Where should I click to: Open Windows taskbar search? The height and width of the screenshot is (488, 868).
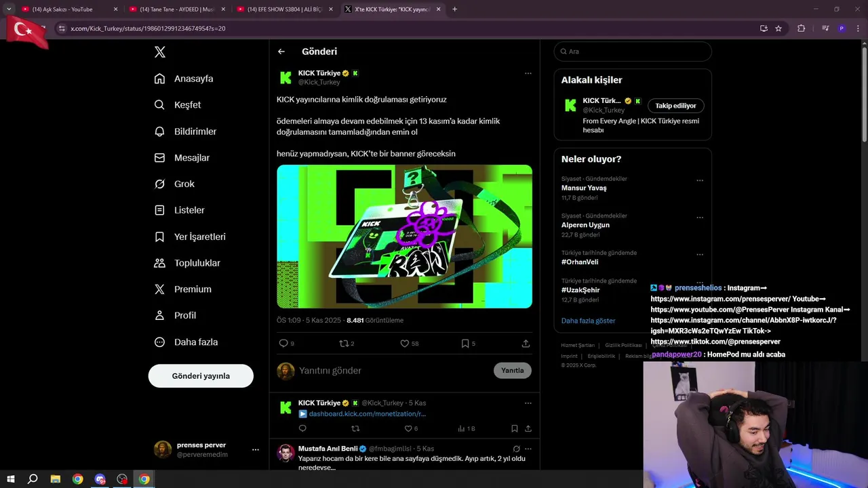[x=33, y=479]
